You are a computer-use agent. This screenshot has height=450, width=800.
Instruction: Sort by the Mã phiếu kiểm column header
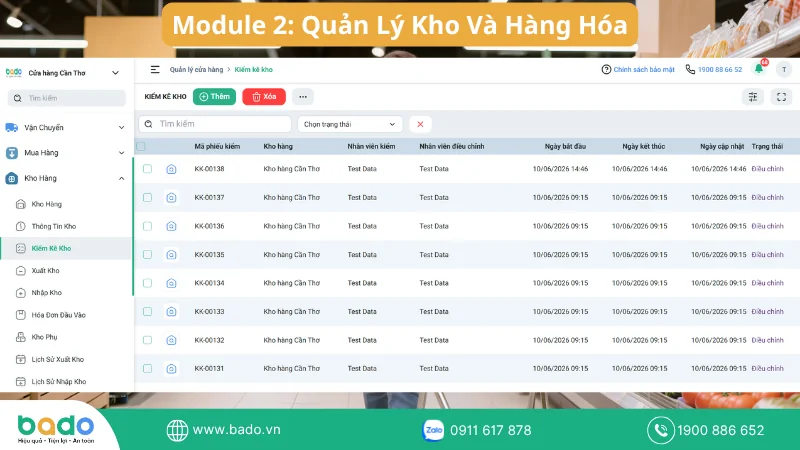pos(217,146)
